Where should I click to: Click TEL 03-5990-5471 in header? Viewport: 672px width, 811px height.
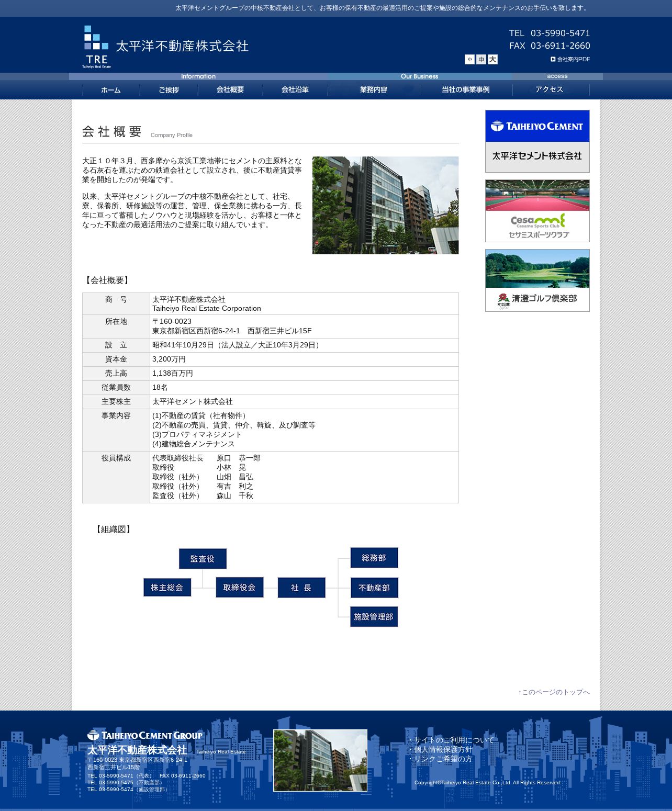pyautogui.click(x=550, y=33)
